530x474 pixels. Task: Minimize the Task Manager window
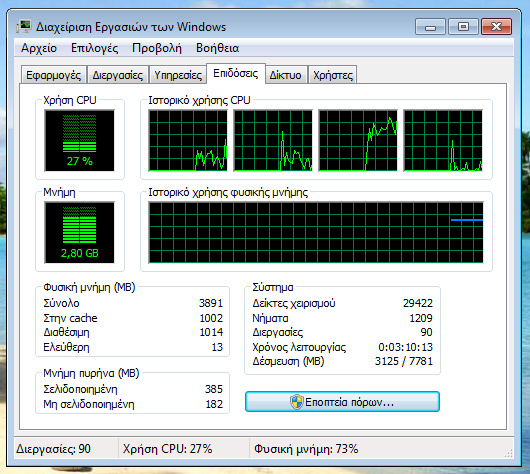(430, 27)
